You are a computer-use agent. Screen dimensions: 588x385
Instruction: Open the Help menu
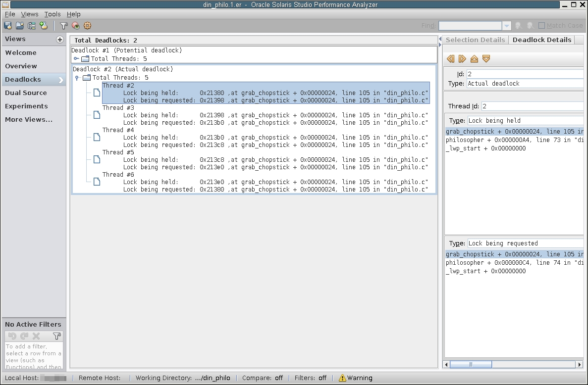pos(73,14)
